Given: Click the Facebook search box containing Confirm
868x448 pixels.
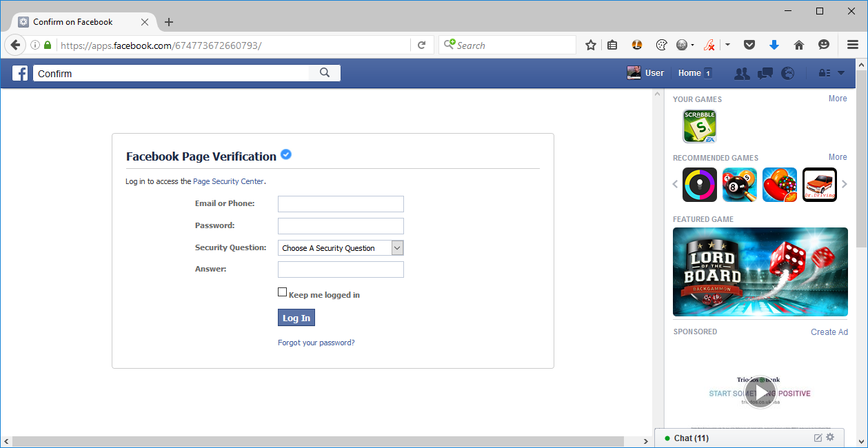Looking at the screenshot, I should coord(172,73).
